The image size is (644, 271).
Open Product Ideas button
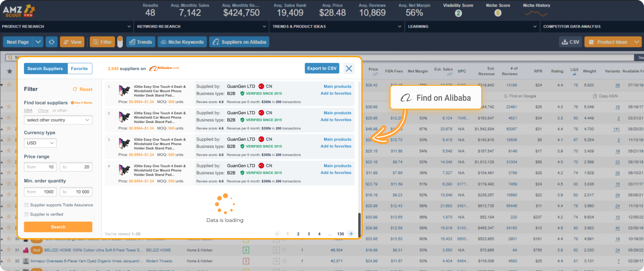608,42
